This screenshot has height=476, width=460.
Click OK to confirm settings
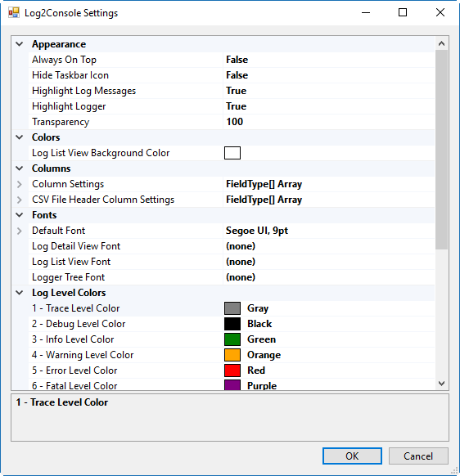pos(352,456)
